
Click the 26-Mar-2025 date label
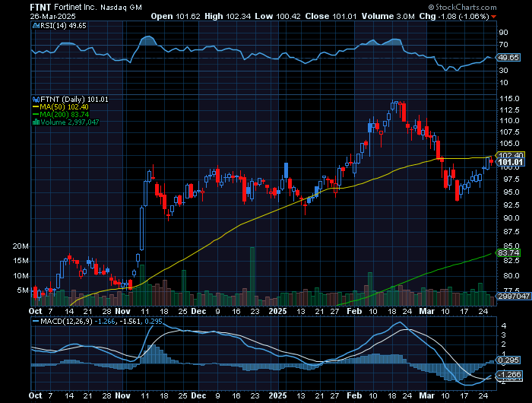52,16
